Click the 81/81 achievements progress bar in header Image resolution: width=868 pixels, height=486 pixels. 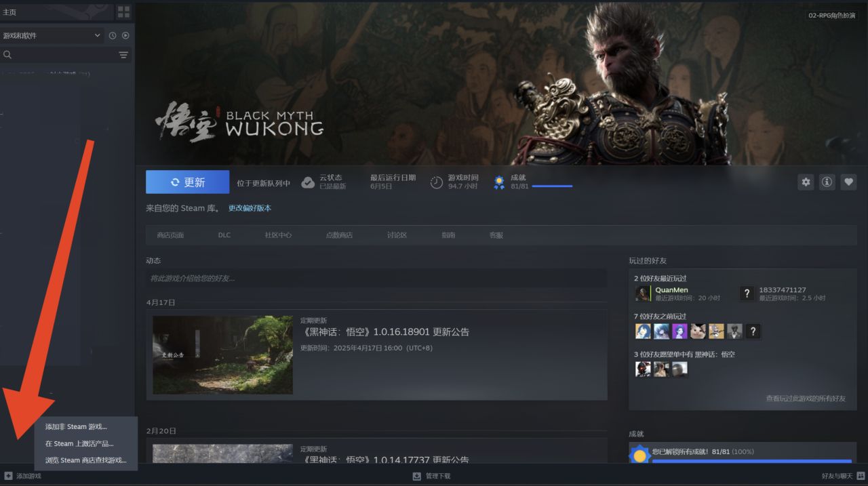point(552,186)
